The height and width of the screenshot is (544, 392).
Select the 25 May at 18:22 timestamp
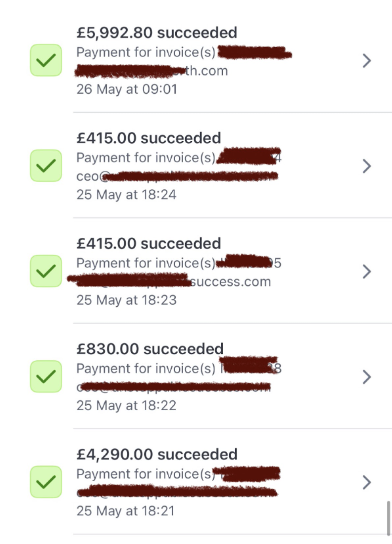tap(126, 406)
